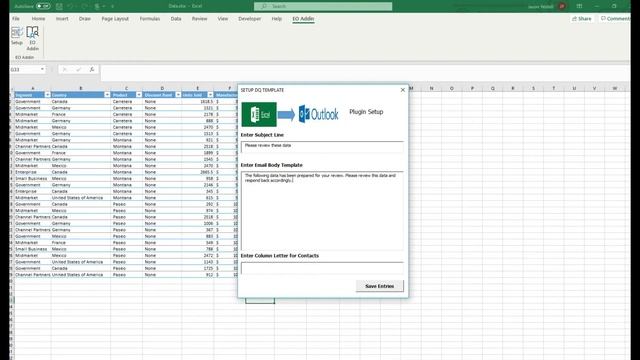The image size is (640, 360).
Task: Close the Setup DQ Template dialog
Action: pyautogui.click(x=402, y=90)
